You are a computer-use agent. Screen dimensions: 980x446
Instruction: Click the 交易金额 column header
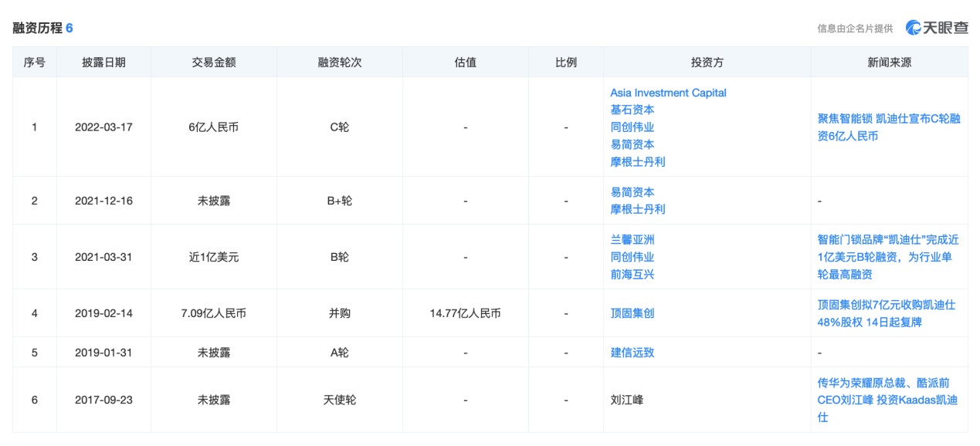click(214, 63)
